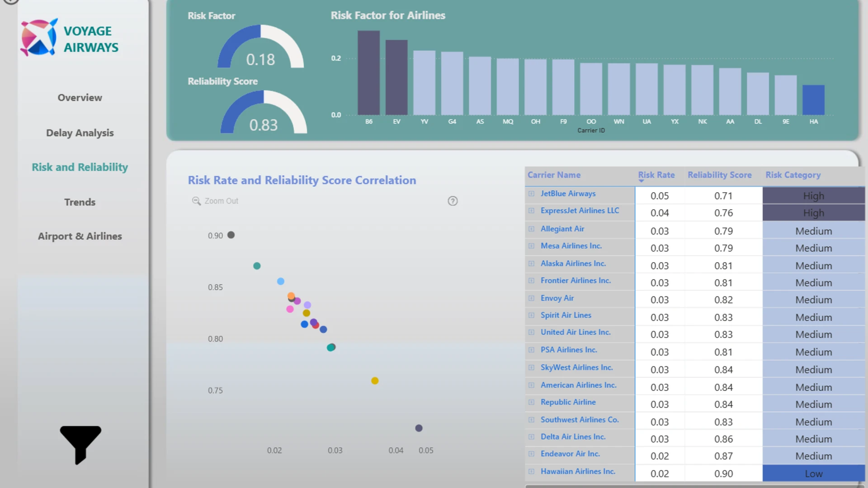
Task: Click ExpressJet's reliability score 0.76
Action: tap(723, 213)
